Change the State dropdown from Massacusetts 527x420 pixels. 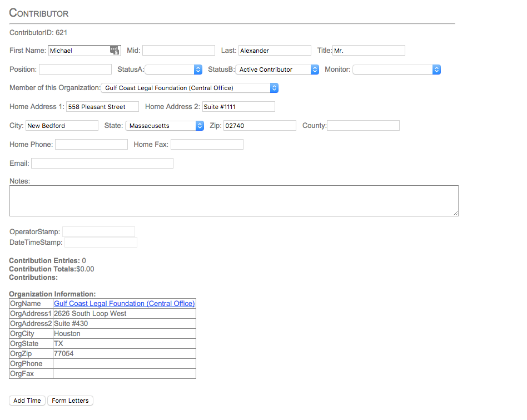click(165, 126)
